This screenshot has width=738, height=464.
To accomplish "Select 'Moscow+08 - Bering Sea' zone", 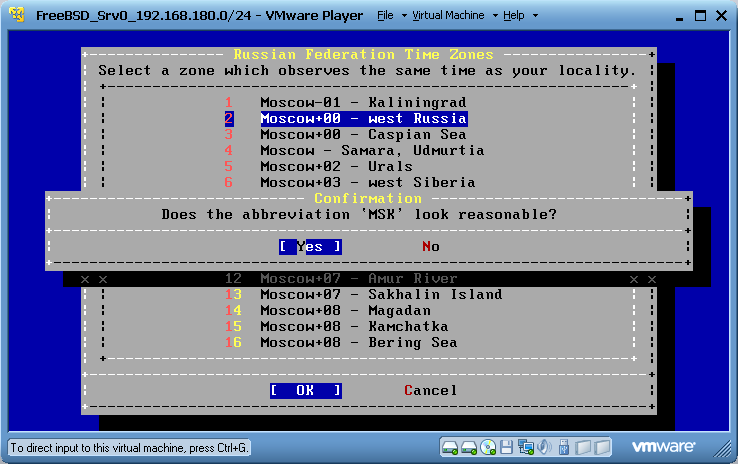I will click(x=359, y=342).
